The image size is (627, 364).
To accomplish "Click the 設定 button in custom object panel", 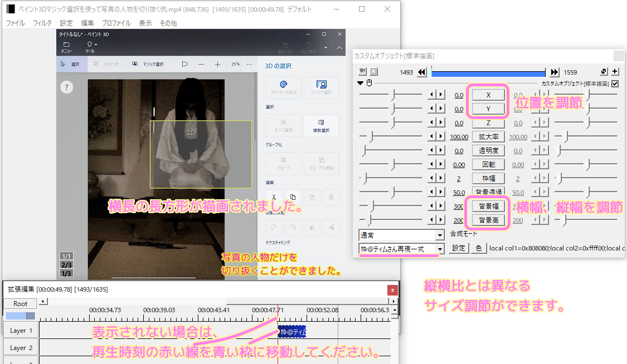I will [458, 248].
